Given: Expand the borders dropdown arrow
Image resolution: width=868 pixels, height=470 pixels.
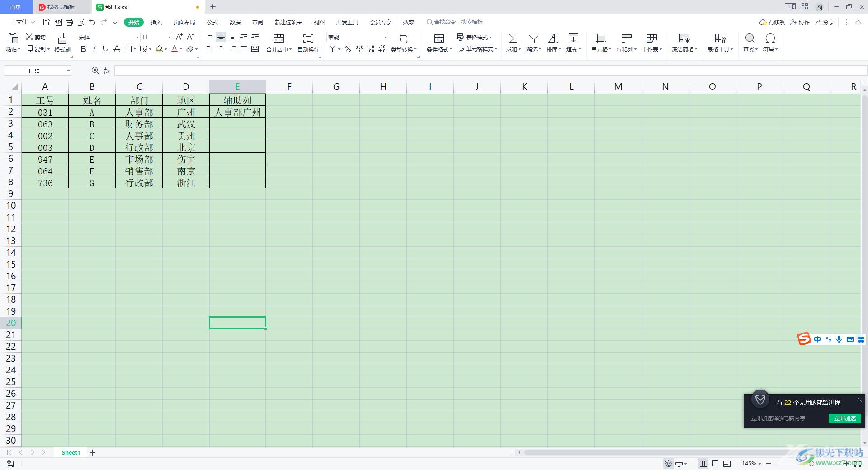Looking at the screenshot, I should (x=135, y=49).
